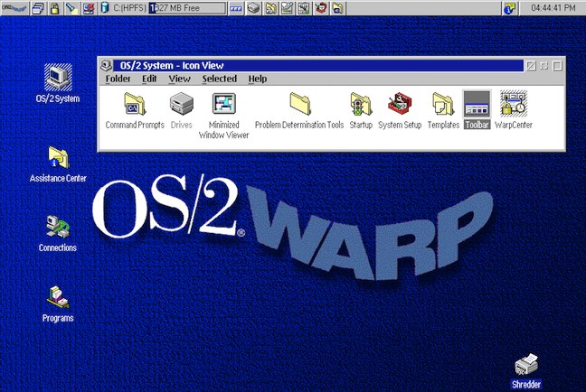Open the View menu
Screen dimensions: 586x392
point(179,79)
